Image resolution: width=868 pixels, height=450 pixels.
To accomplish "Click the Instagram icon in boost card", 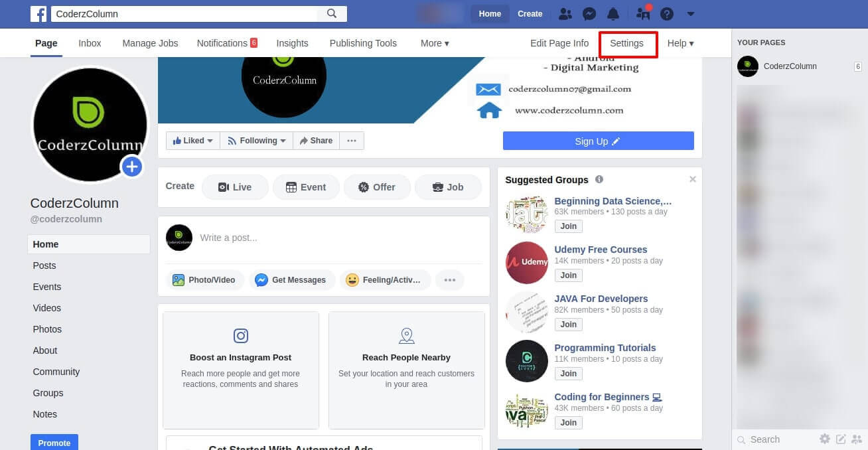I will point(241,336).
